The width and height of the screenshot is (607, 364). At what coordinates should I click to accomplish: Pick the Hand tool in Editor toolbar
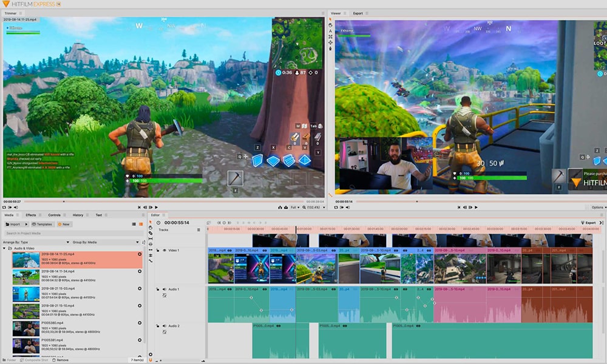pos(151,228)
